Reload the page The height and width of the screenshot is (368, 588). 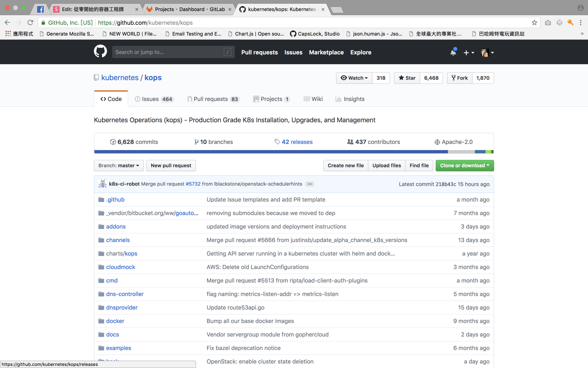click(30, 23)
